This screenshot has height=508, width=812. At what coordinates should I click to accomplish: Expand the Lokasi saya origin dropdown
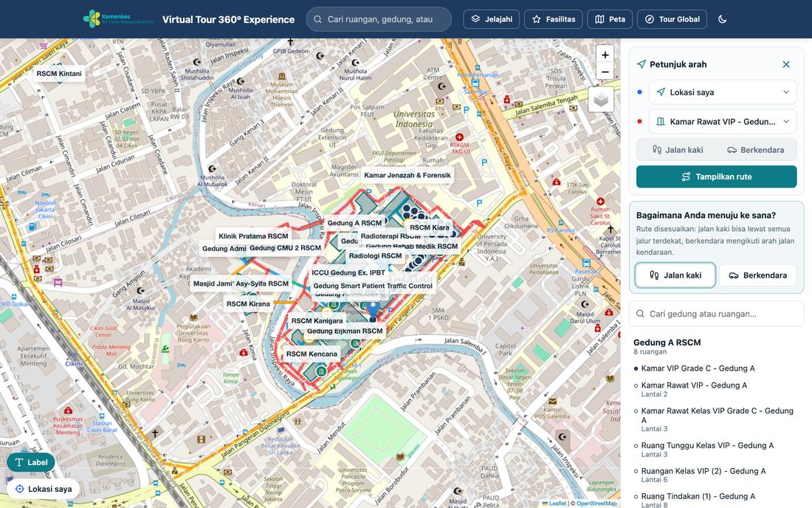[x=723, y=92]
